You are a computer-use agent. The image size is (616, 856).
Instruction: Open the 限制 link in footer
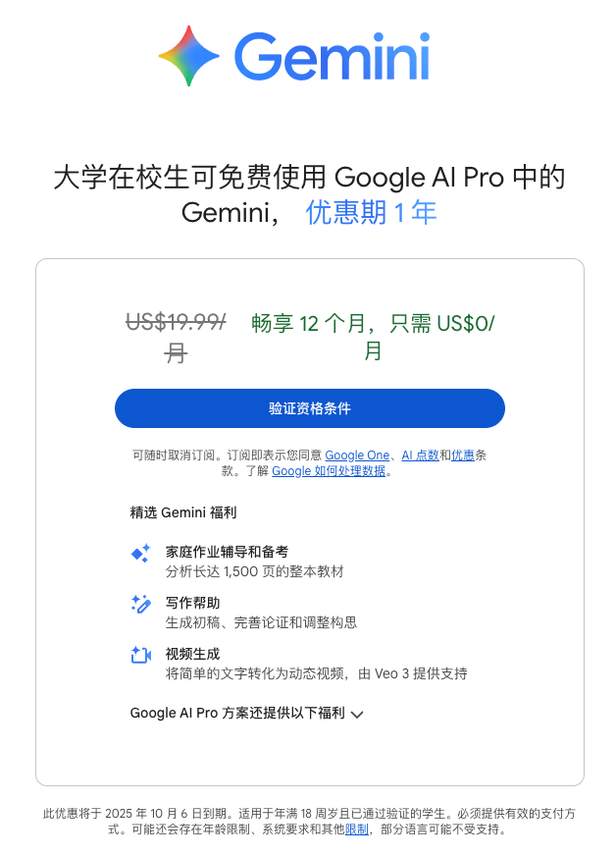(x=357, y=829)
